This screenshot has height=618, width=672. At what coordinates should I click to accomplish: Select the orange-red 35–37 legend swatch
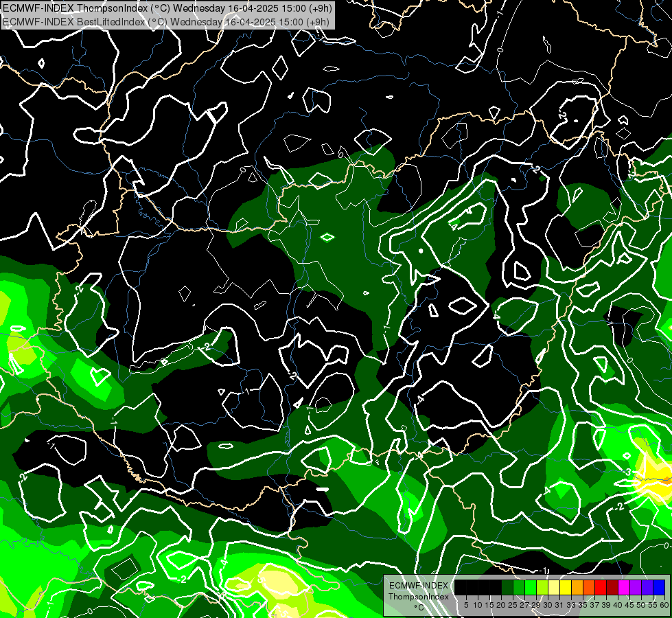click(589, 587)
